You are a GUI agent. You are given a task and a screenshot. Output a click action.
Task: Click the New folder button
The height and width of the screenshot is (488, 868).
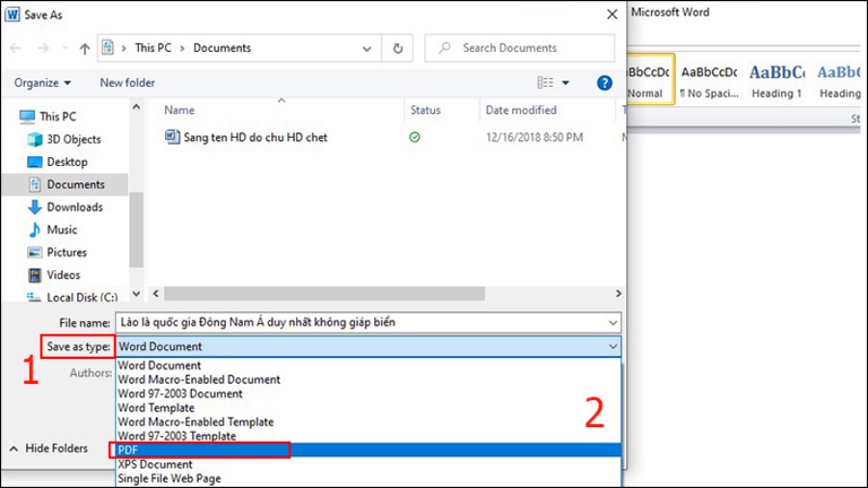click(x=127, y=83)
